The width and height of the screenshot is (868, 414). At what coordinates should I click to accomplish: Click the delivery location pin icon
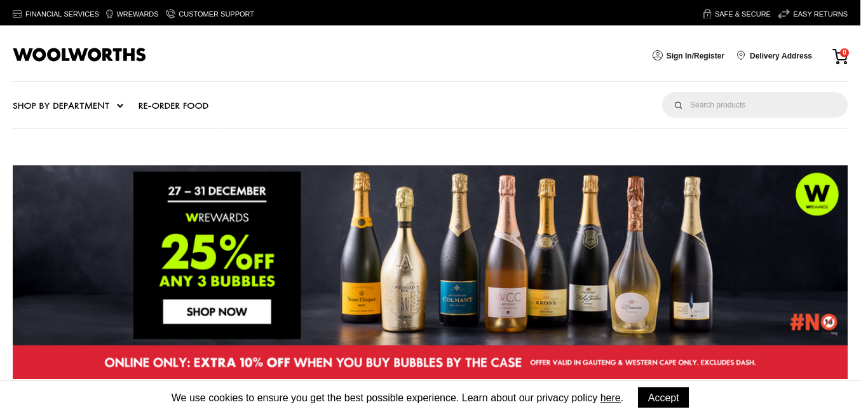point(741,55)
